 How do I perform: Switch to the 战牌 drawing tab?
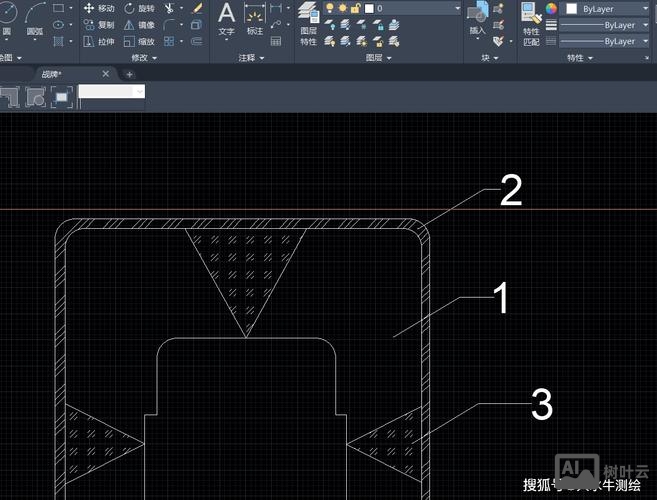click(55, 74)
